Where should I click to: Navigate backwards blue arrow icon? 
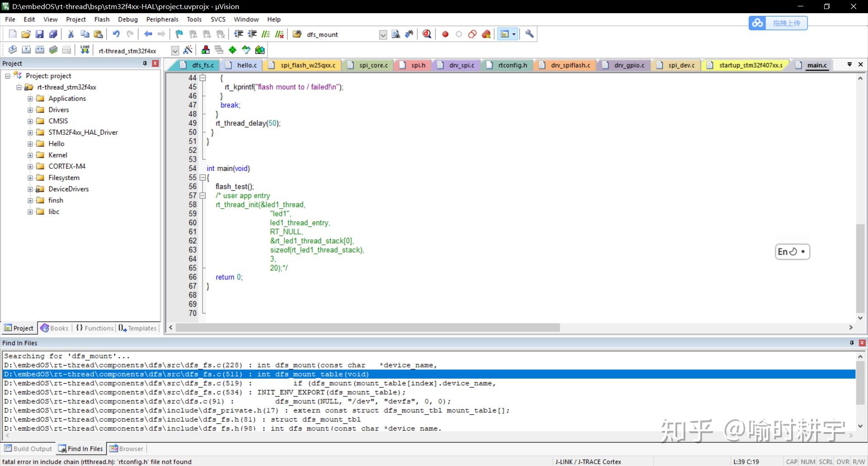click(x=148, y=34)
